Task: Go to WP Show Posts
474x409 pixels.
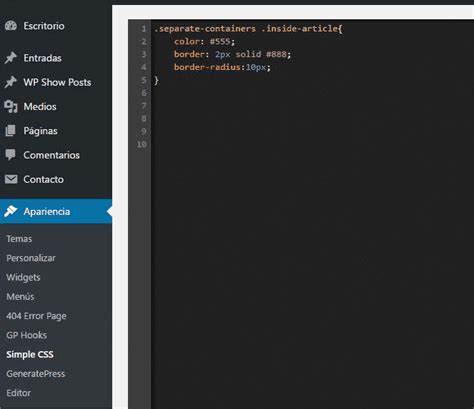Action: pos(56,82)
